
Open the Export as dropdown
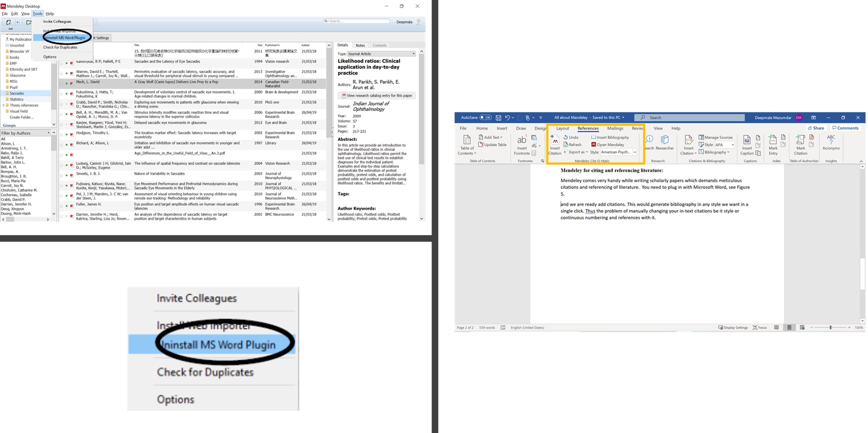tap(576, 152)
